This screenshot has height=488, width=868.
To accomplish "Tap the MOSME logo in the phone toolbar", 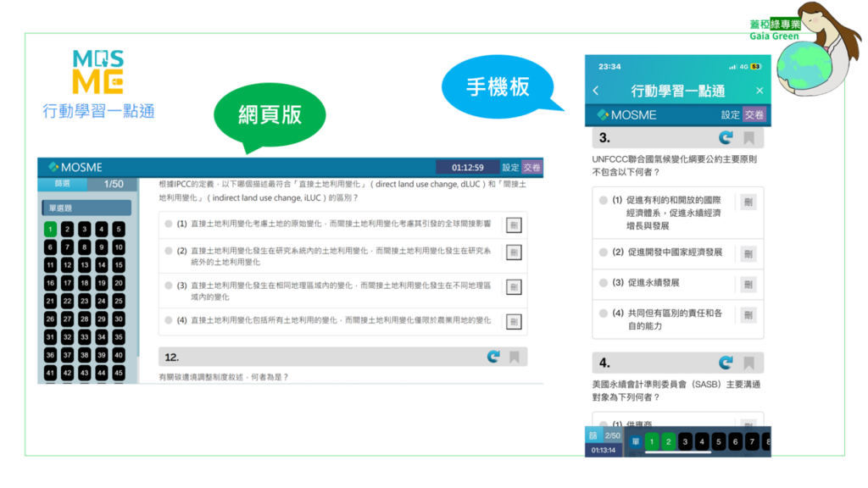I will point(626,115).
